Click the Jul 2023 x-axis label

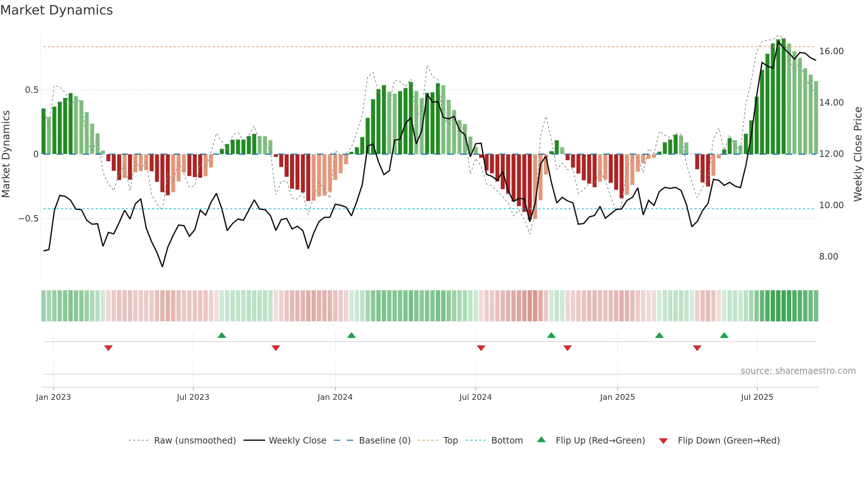point(193,397)
